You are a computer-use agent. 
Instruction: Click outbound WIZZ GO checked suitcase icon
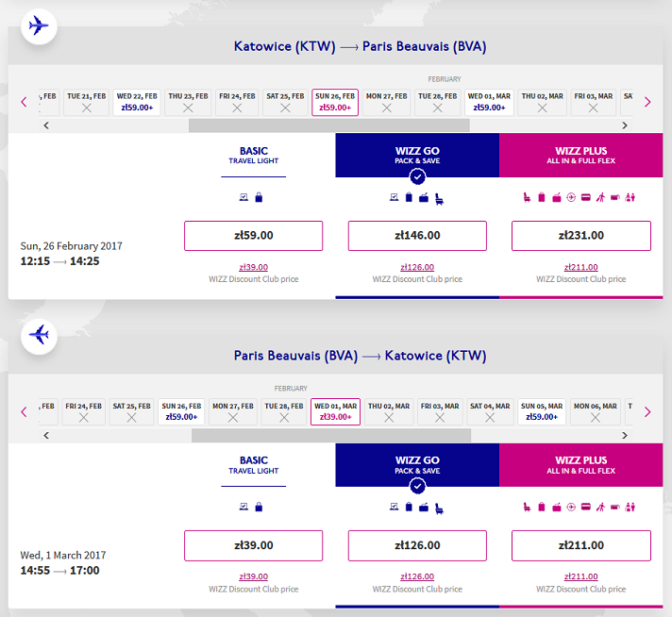tap(409, 197)
